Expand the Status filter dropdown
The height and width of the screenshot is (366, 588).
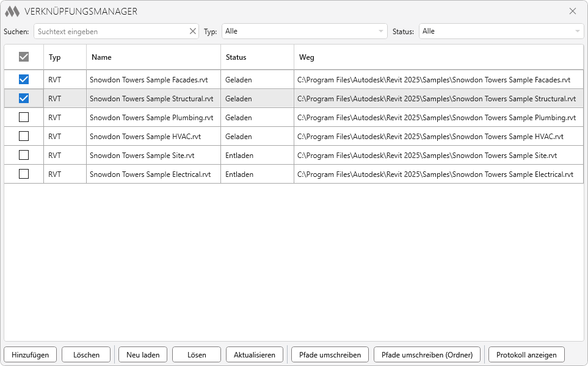[501, 31]
